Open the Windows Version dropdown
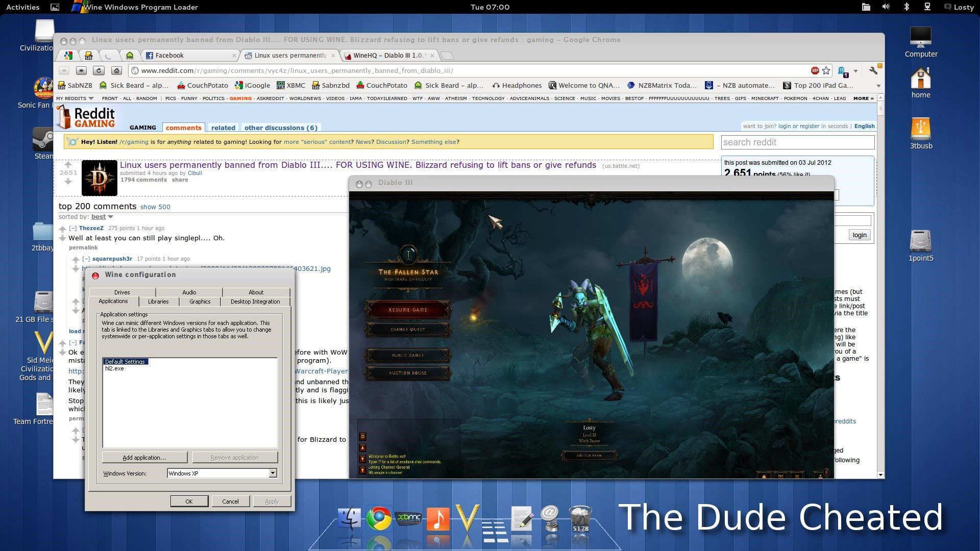The height and width of the screenshot is (551, 980). coord(273,473)
